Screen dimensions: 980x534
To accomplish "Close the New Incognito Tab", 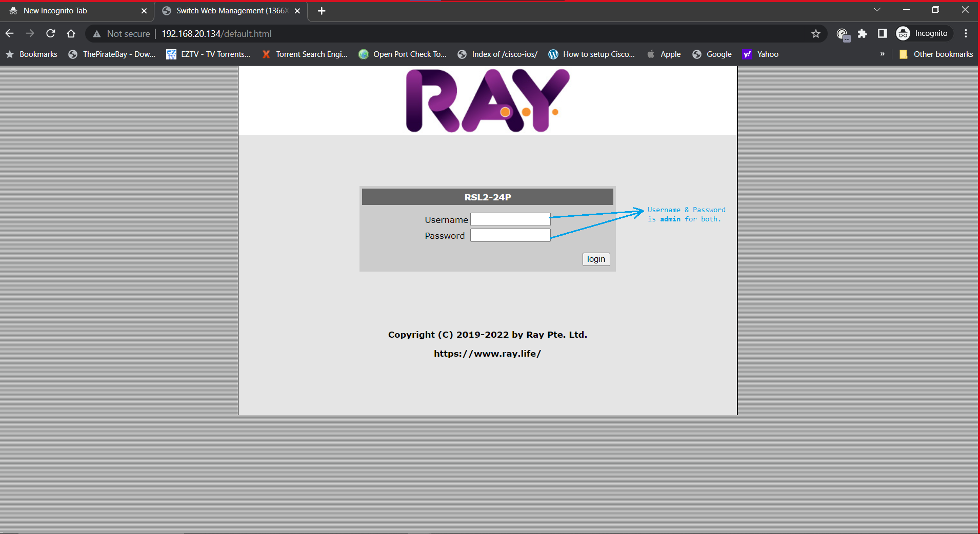I will [x=144, y=11].
